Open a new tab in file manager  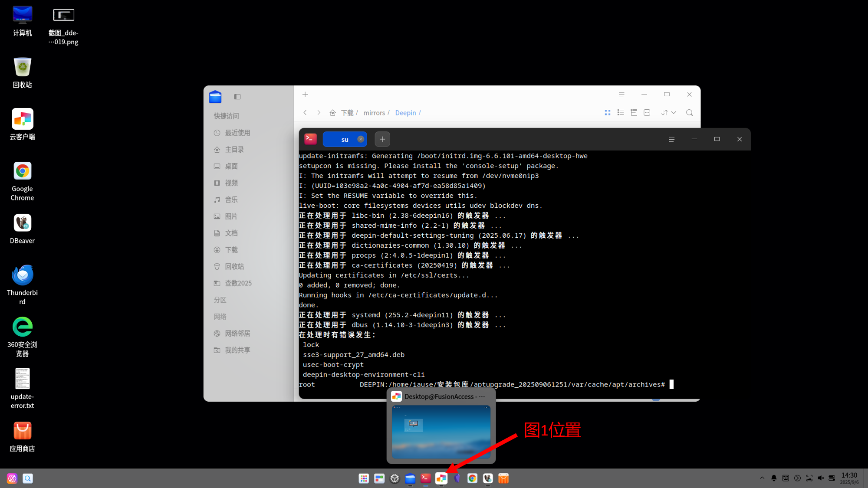point(305,95)
